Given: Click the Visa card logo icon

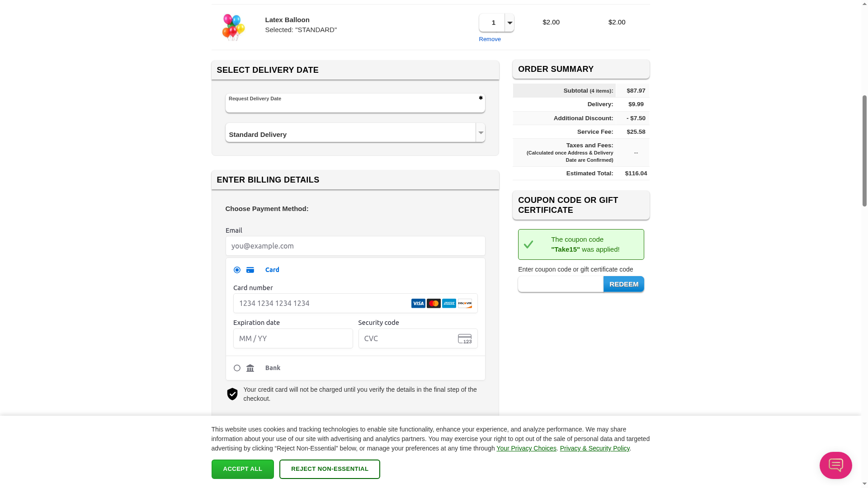Looking at the screenshot, I should [x=418, y=304].
